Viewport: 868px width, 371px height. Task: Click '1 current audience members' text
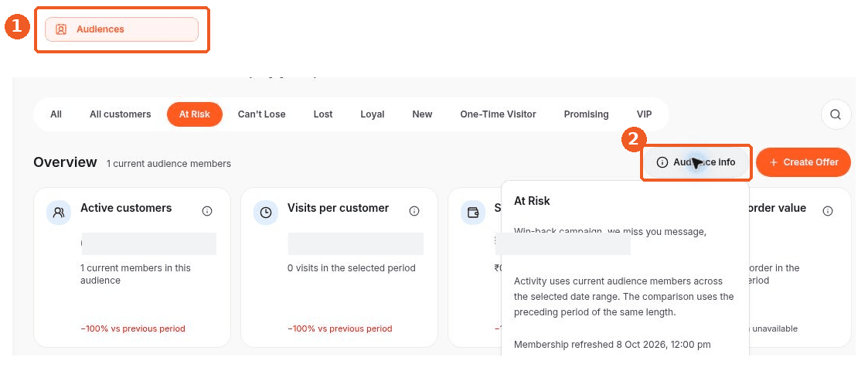coord(168,164)
